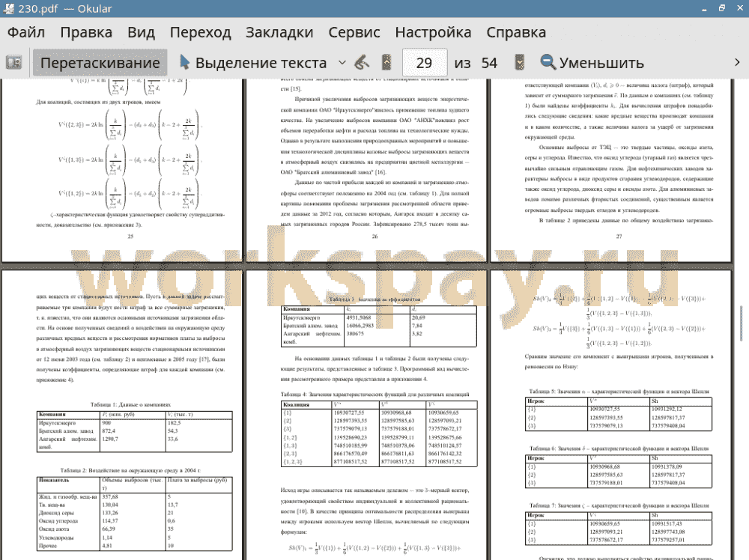Zoom out with the Уменьшить button
The width and height of the screenshot is (749, 560).
pos(592,63)
